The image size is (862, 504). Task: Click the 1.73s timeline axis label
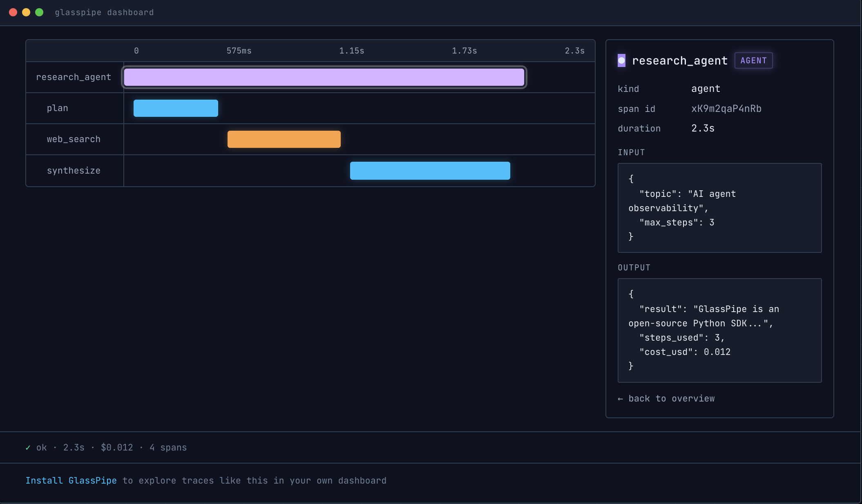[464, 51]
